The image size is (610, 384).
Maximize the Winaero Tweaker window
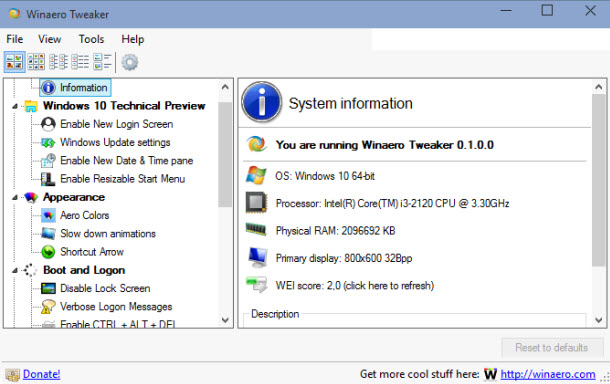[547, 11]
